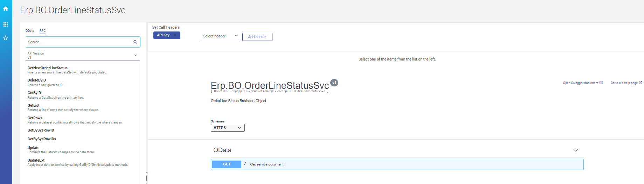Open the HTTPS schemes dropdown
This screenshot has width=644, height=184.
(x=228, y=128)
